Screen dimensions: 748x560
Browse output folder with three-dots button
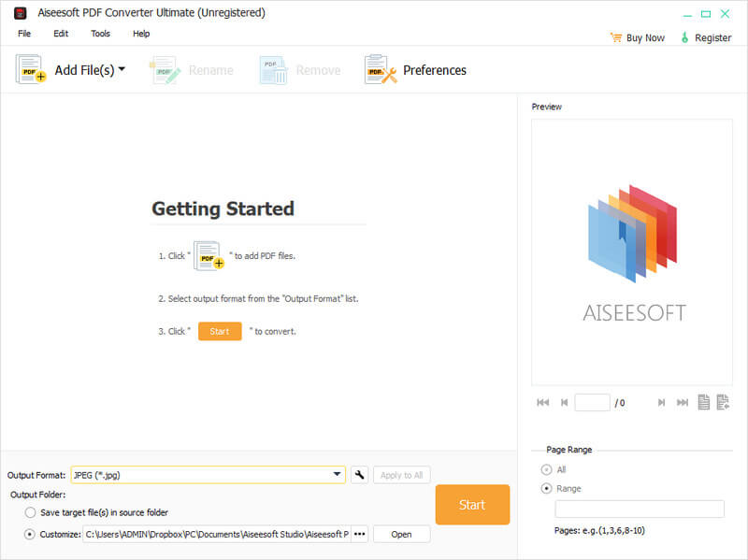(x=360, y=534)
